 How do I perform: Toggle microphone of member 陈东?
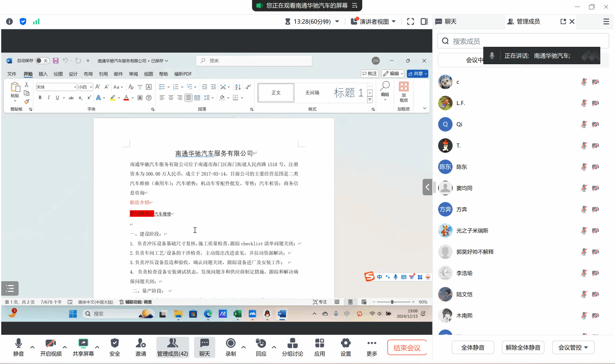[584, 167]
